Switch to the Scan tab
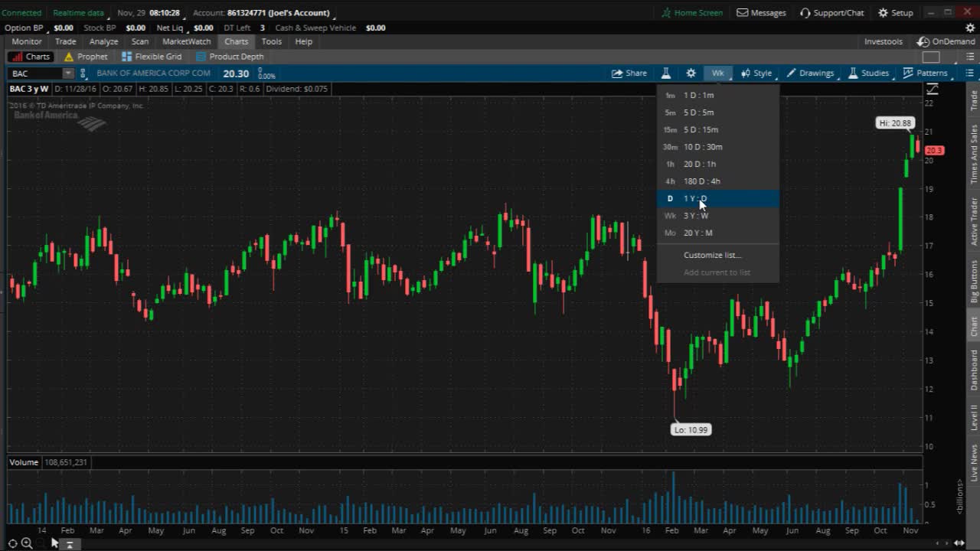This screenshot has height=551, width=980. 140,41
